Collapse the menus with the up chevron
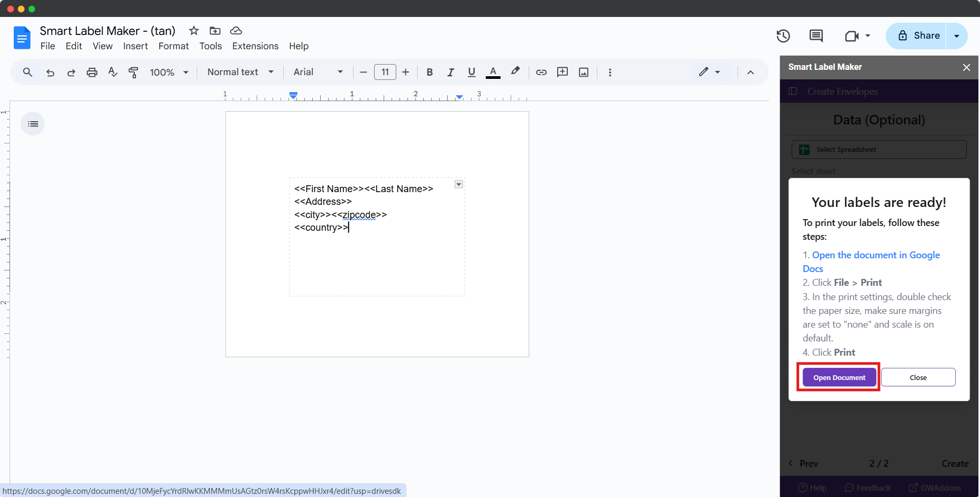Screen dimensions: 980x497 tap(750, 73)
